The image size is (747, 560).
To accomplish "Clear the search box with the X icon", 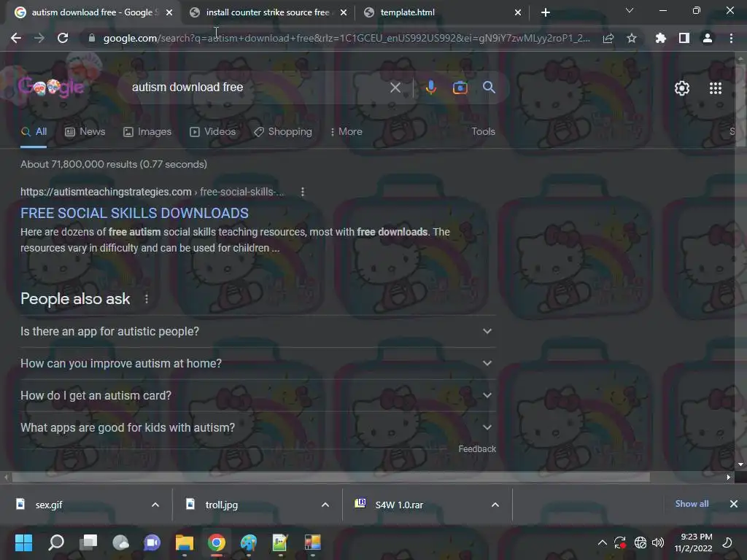I will coord(395,87).
